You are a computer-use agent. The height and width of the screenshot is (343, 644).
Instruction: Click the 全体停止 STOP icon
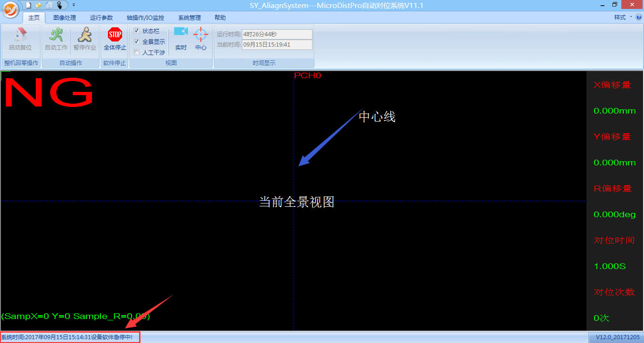(x=115, y=35)
